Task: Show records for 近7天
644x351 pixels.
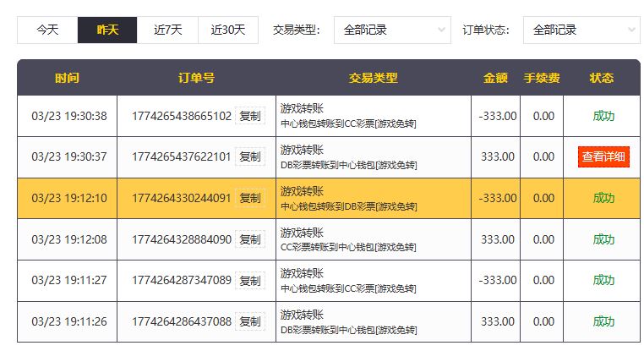Action: coord(168,30)
